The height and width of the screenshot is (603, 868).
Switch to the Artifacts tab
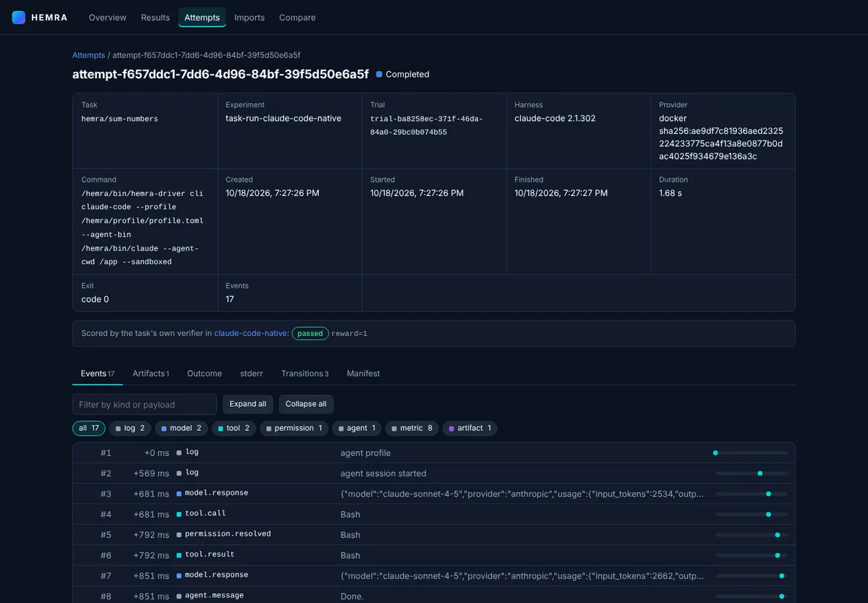(150, 374)
